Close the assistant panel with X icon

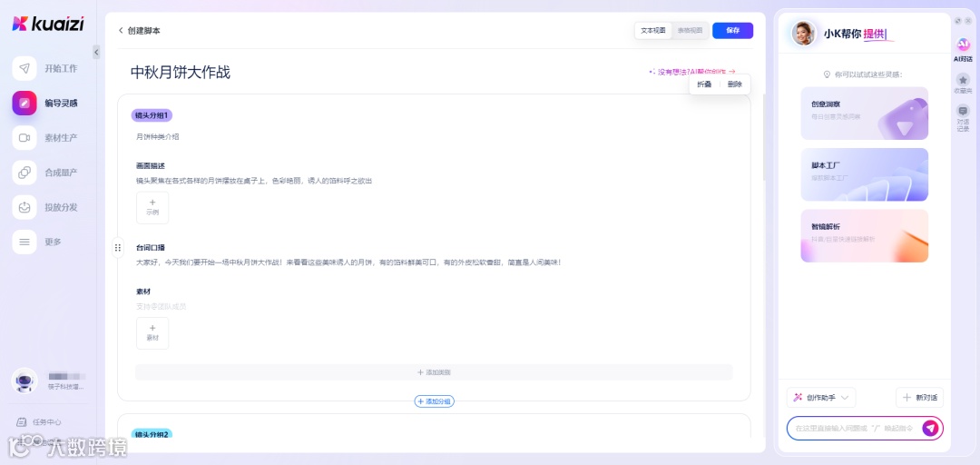(968, 21)
